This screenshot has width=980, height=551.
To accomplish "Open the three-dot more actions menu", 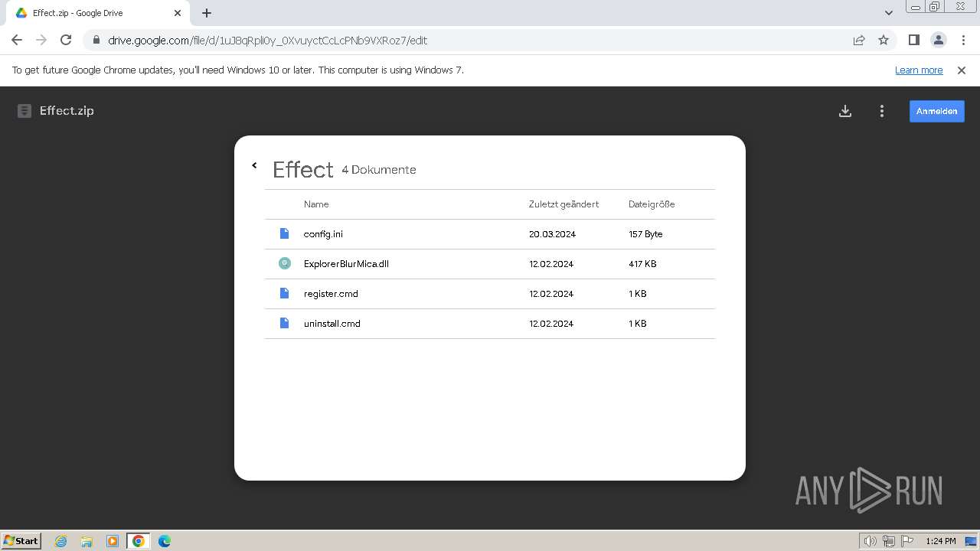I will [x=882, y=111].
